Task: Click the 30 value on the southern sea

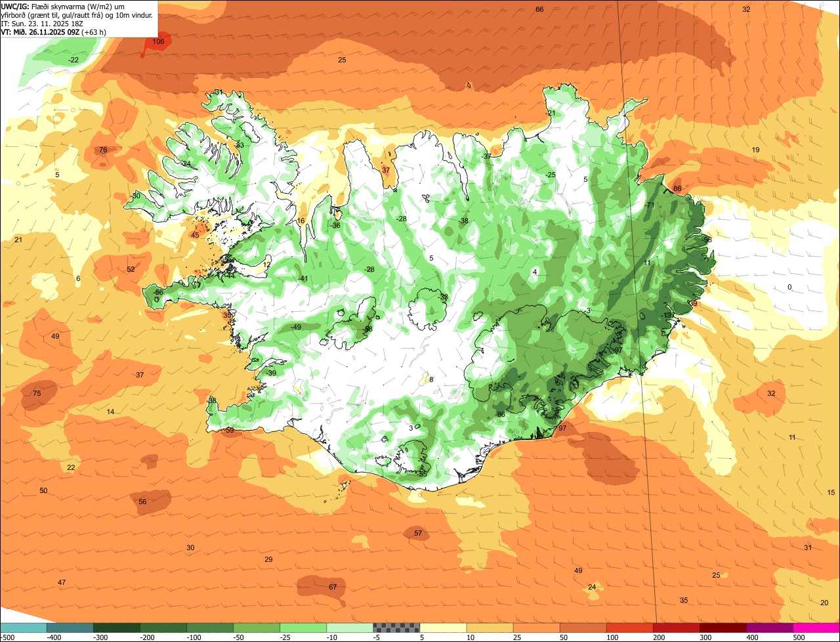Action: click(x=190, y=547)
